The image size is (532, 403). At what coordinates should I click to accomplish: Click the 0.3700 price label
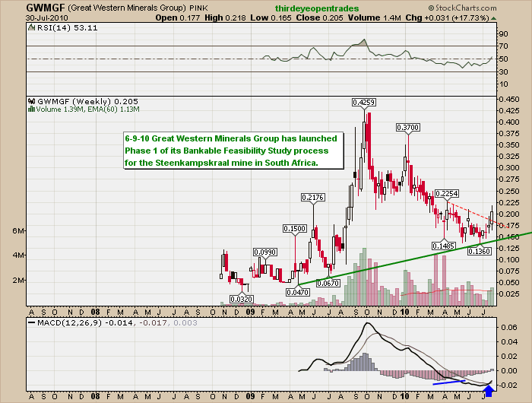click(x=408, y=127)
